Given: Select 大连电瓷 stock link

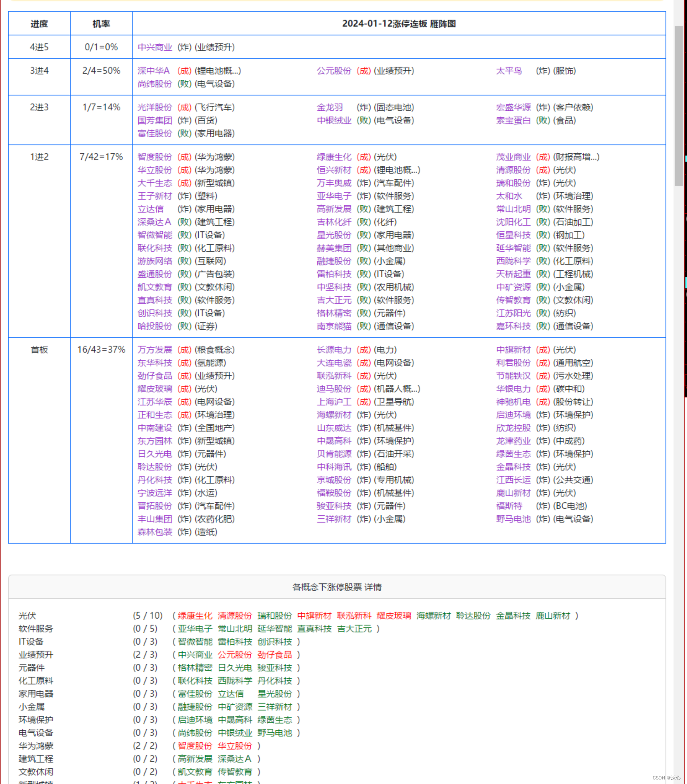Looking at the screenshot, I should point(334,362).
